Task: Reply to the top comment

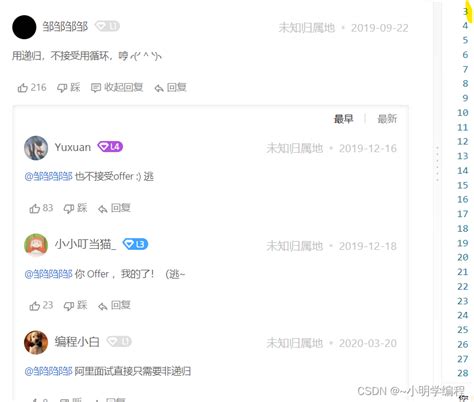Action: 170,87
